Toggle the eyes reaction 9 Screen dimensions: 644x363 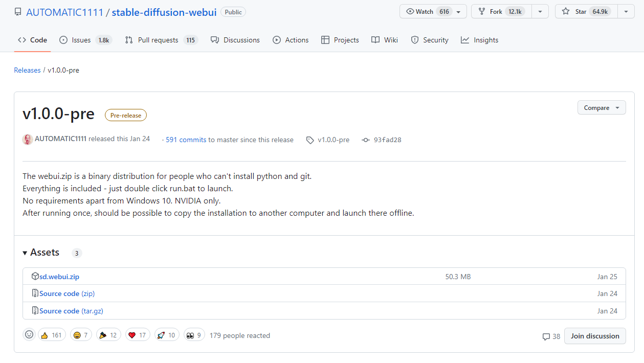pyautogui.click(x=194, y=335)
